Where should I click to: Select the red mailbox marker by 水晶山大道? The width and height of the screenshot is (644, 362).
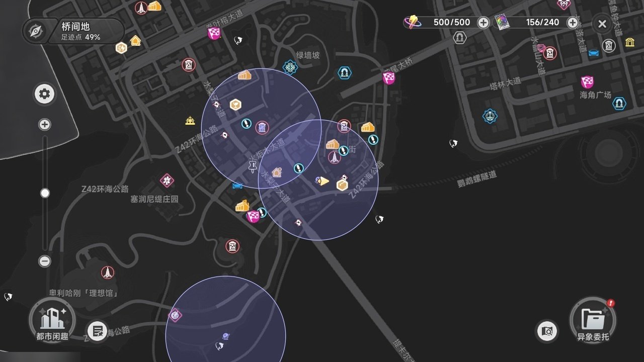(x=550, y=53)
